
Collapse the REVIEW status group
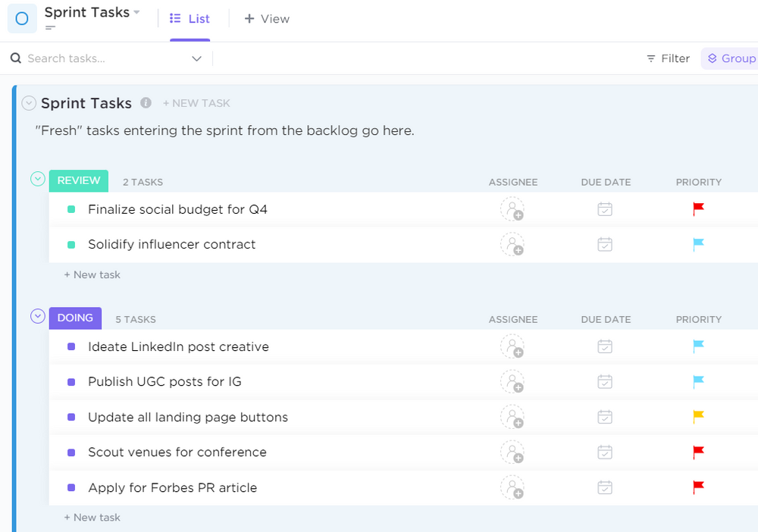(37, 179)
